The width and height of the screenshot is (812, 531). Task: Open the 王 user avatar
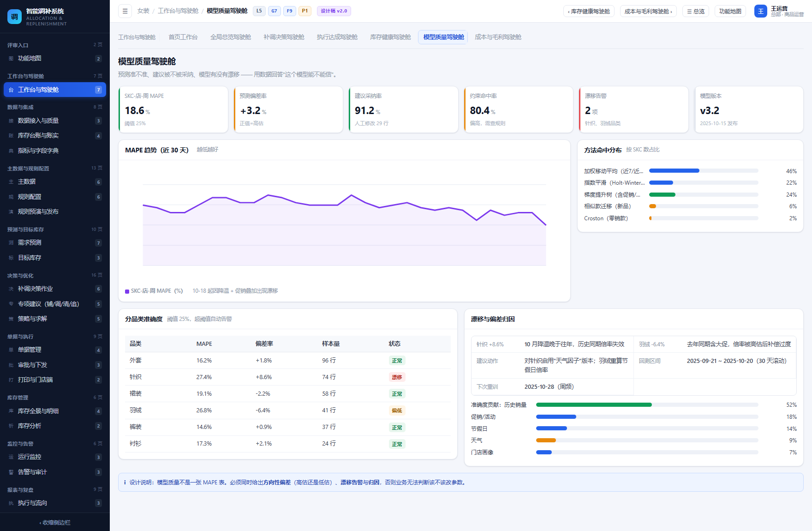(760, 11)
